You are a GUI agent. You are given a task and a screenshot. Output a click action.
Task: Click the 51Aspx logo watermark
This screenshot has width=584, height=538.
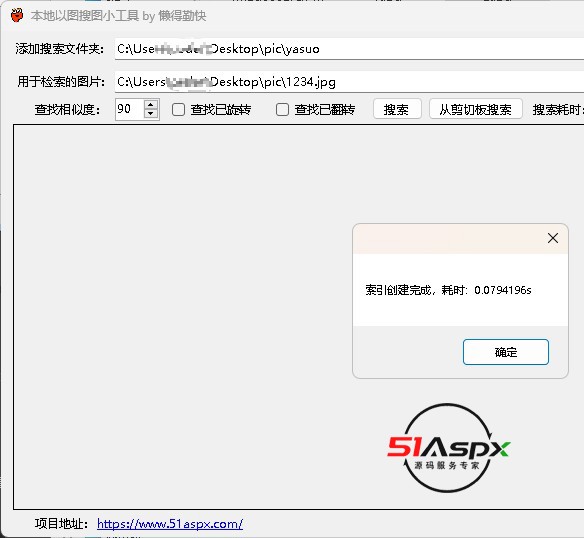coord(448,448)
